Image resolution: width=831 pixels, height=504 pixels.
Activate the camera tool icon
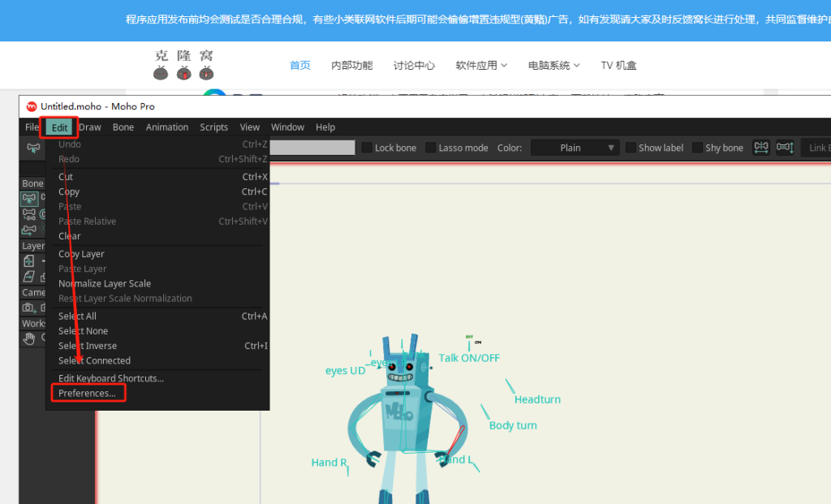point(28,308)
